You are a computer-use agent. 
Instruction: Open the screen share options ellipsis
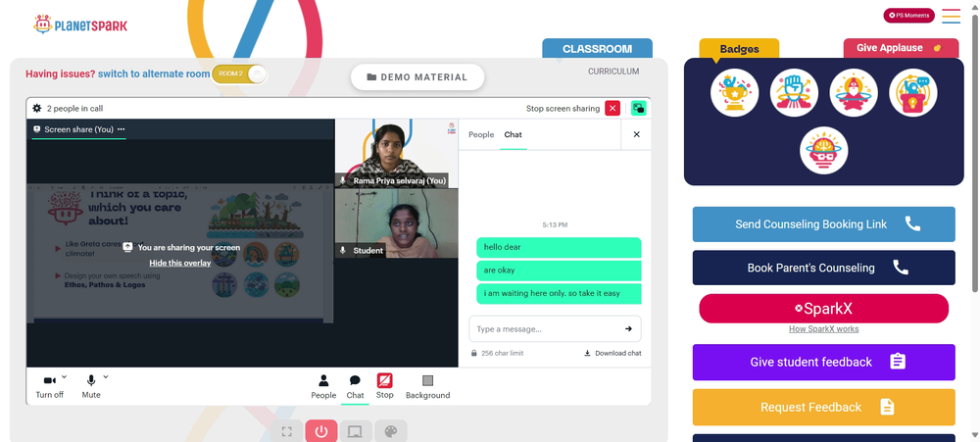(122, 129)
